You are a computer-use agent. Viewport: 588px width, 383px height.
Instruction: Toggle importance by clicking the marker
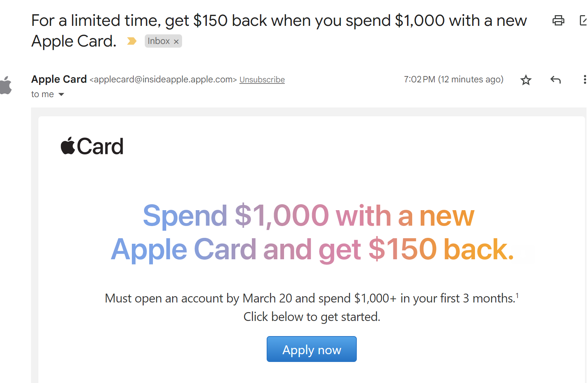pos(131,41)
